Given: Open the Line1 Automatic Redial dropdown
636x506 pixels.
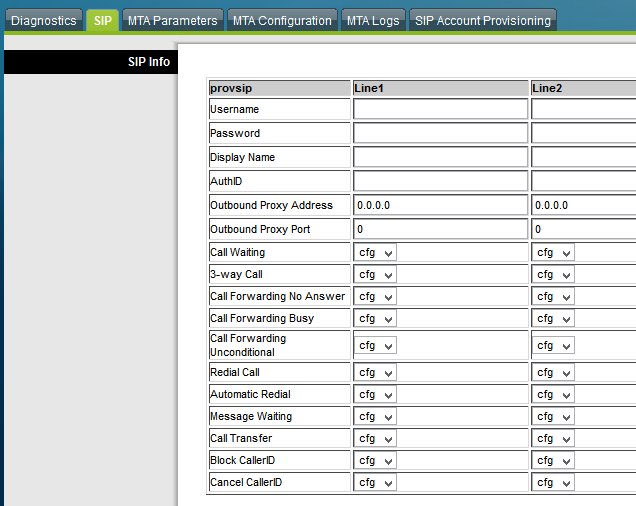Looking at the screenshot, I should [x=376, y=395].
